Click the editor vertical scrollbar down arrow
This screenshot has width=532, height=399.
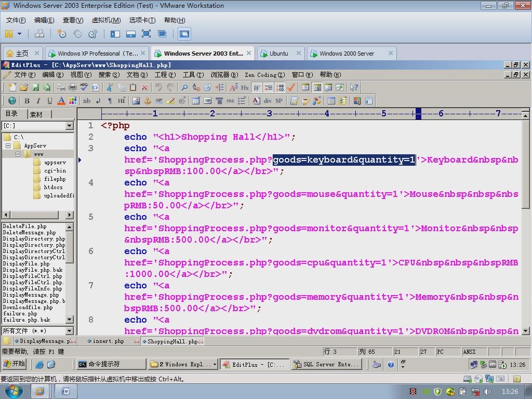[526, 331]
